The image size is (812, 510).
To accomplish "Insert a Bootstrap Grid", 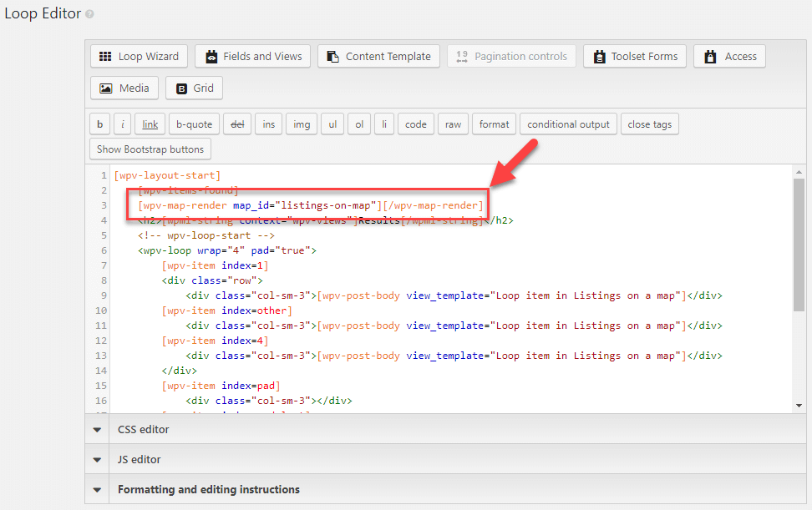I will click(x=194, y=88).
